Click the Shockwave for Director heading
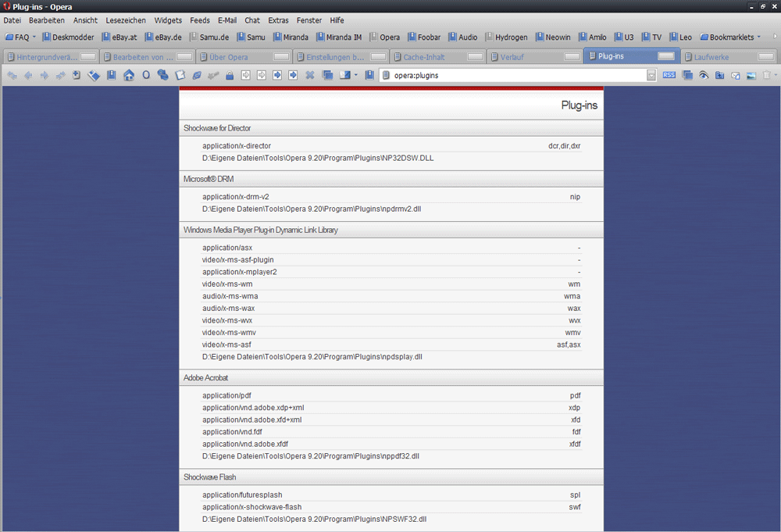781x532 pixels. [x=216, y=128]
